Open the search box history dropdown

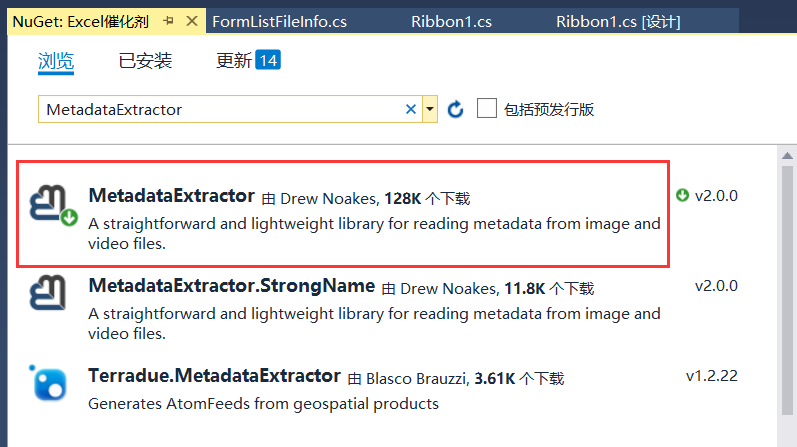(x=430, y=109)
